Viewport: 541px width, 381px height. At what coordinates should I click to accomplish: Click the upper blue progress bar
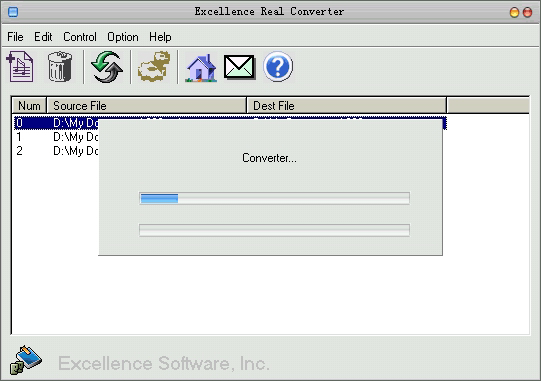[x=274, y=198]
